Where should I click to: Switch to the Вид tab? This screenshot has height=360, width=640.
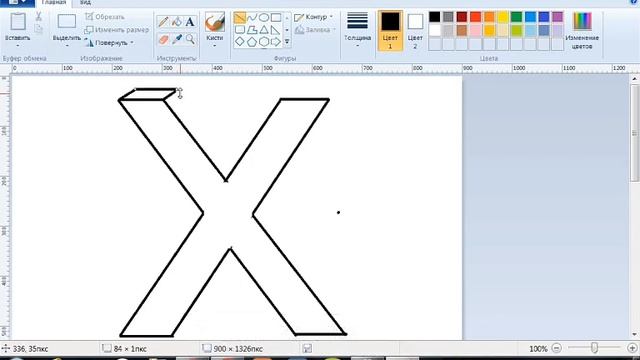point(85,2)
